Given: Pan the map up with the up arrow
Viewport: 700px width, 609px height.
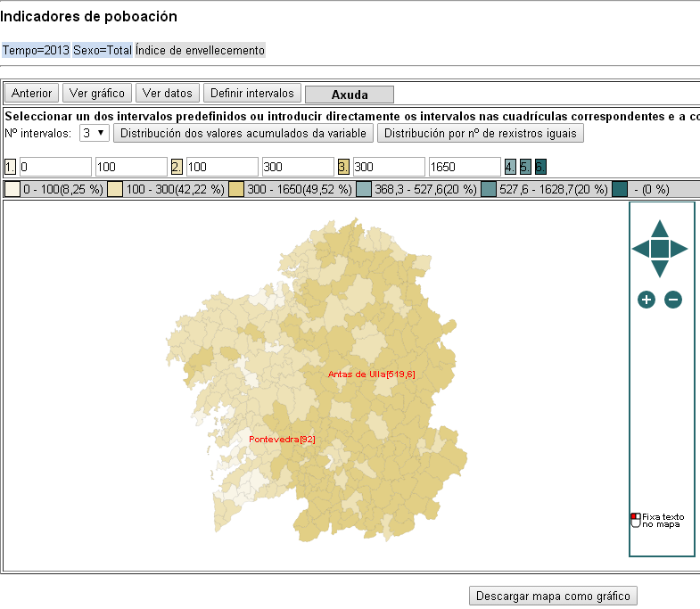Looking at the screenshot, I should [660, 228].
